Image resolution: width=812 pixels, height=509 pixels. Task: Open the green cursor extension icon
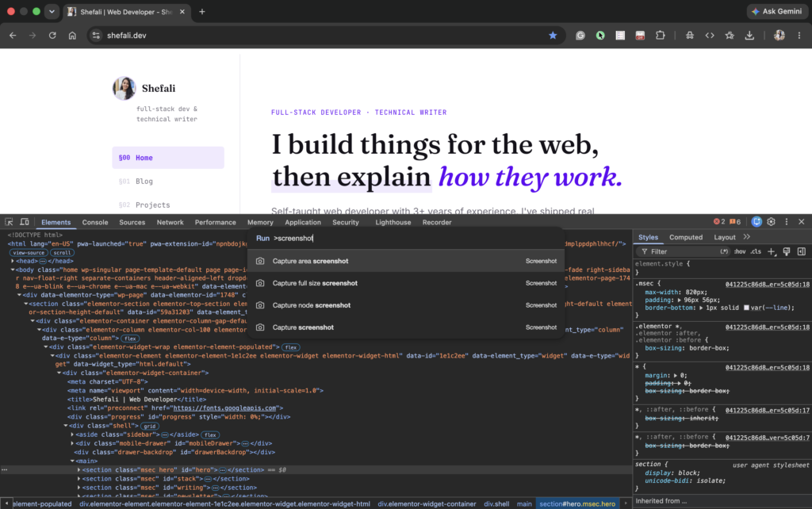pyautogui.click(x=600, y=35)
